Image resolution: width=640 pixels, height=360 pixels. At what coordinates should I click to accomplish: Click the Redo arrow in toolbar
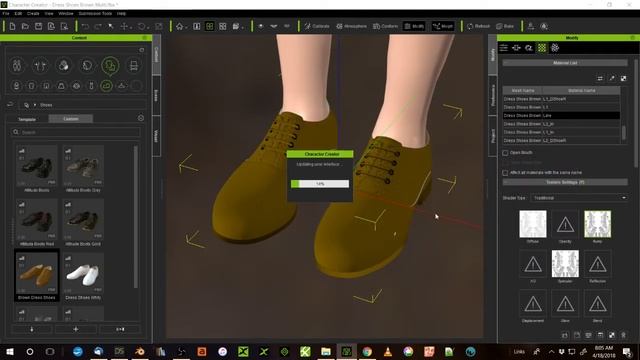coord(98,27)
